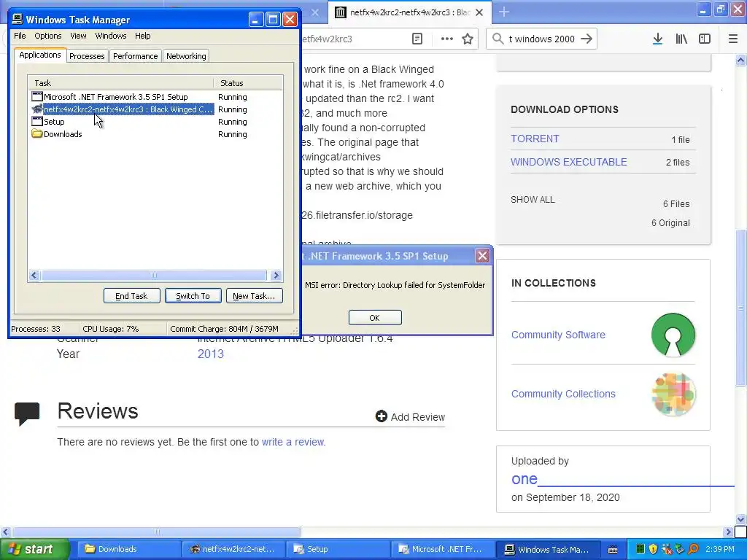This screenshot has height=560, width=747.
Task: Open the Library icon in Firefox toolbar
Action: tap(681, 39)
